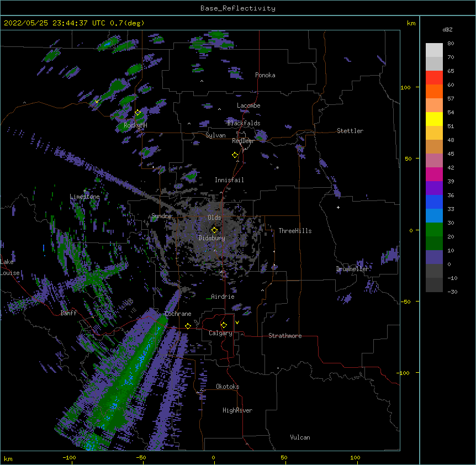Click the Lacombe city label
Viewport: 476px width, 465px height.
pyautogui.click(x=248, y=105)
